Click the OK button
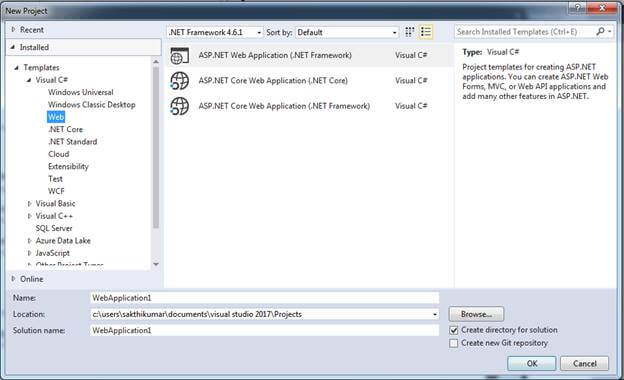Viewport: 624px width, 380px height. 532,363
